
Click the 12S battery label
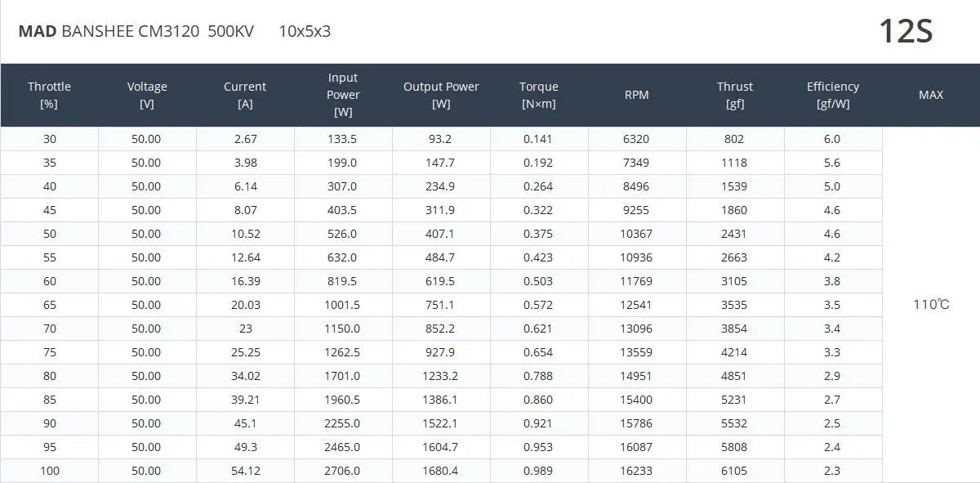tap(906, 32)
